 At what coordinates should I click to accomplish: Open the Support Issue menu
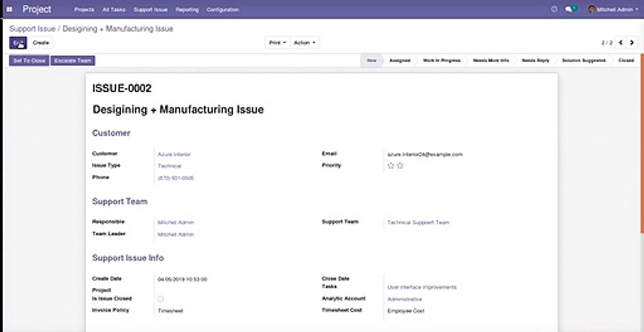[x=150, y=10]
